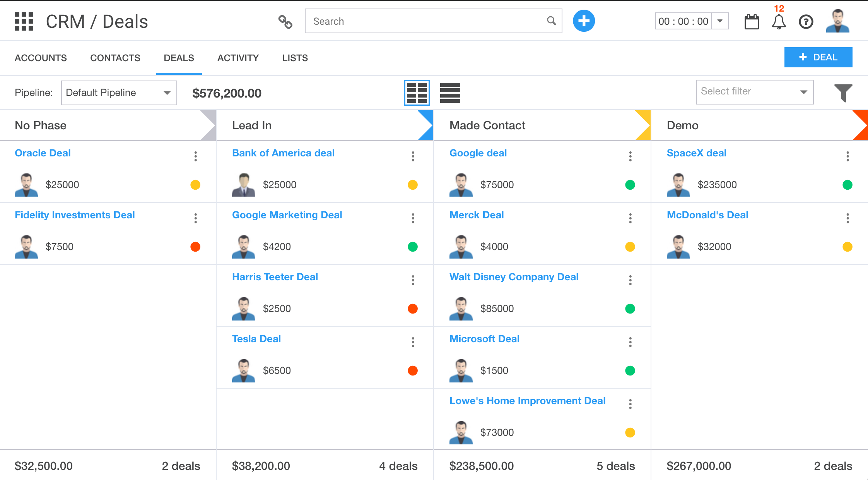This screenshot has height=480, width=868.
Task: Open Oracle Deal three-dot menu
Action: tap(196, 156)
